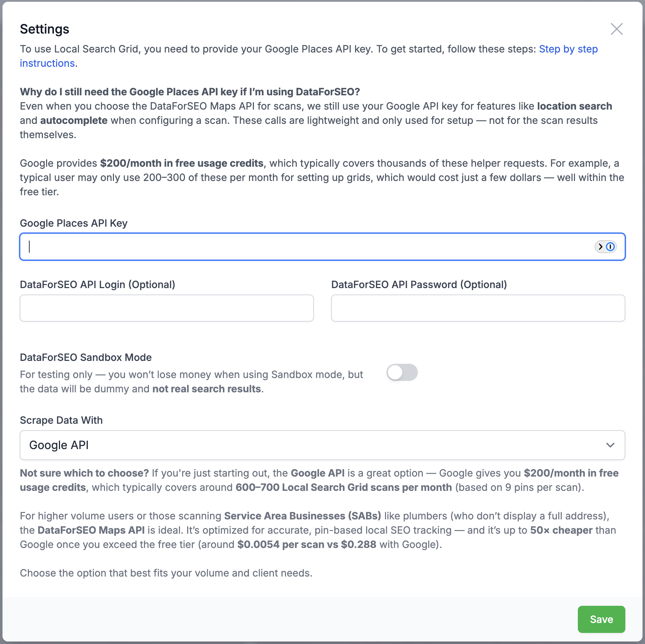Expand the 1Password suggestion chevron
This screenshot has height=644, width=645.
601,247
